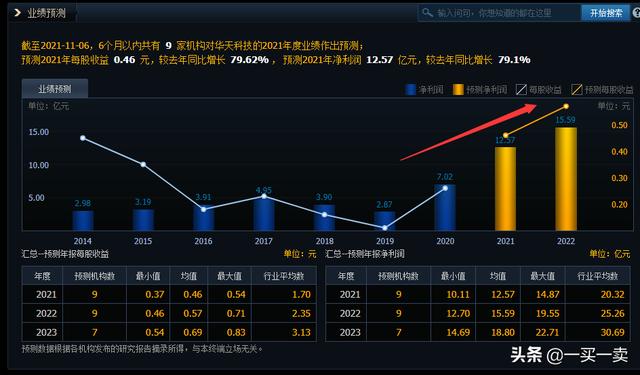Click the net profit value 14.87
Image resolution: width=640 pixels, height=375 pixels.
547,295
